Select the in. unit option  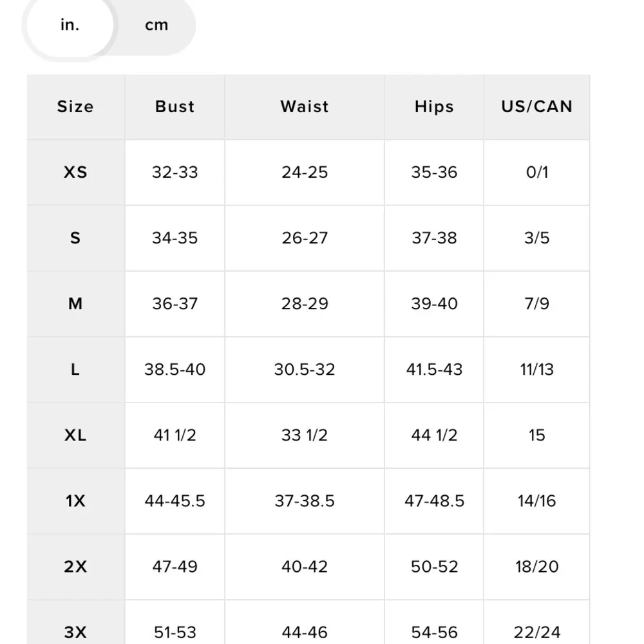point(69,26)
